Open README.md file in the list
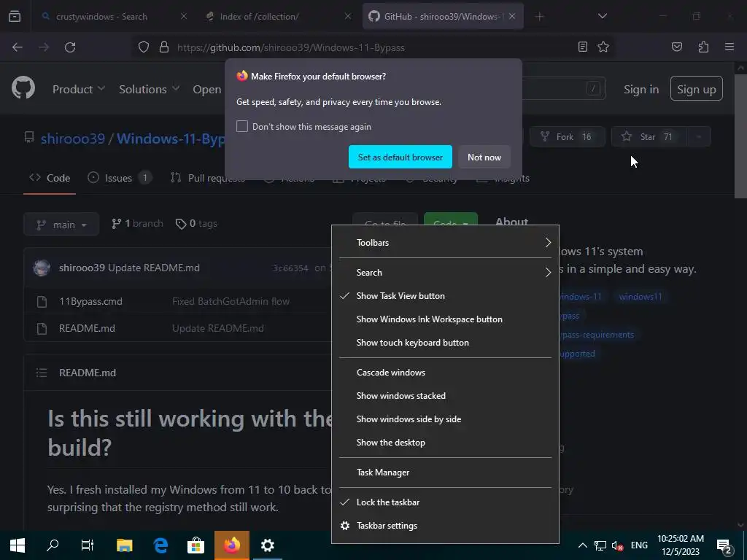This screenshot has width=747, height=560. (x=88, y=328)
